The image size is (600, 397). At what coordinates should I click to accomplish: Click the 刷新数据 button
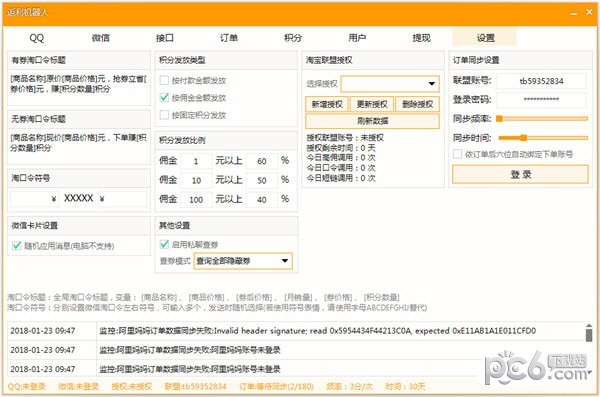tap(372, 121)
